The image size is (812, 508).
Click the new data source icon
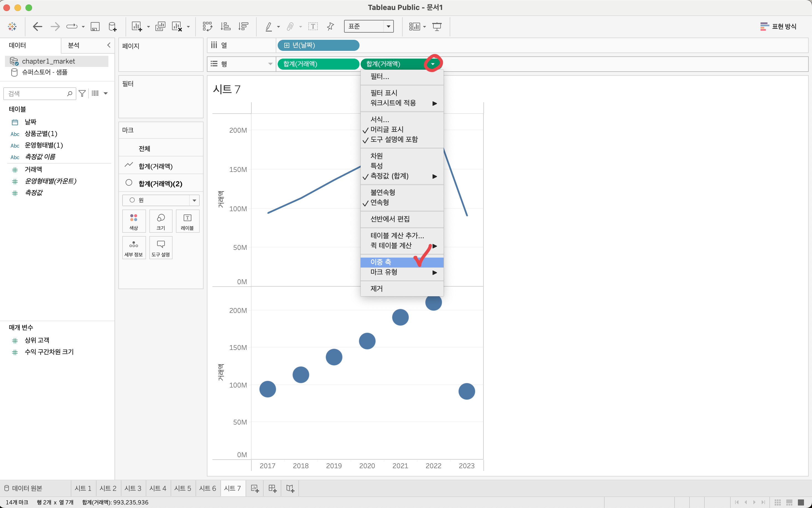(x=113, y=27)
